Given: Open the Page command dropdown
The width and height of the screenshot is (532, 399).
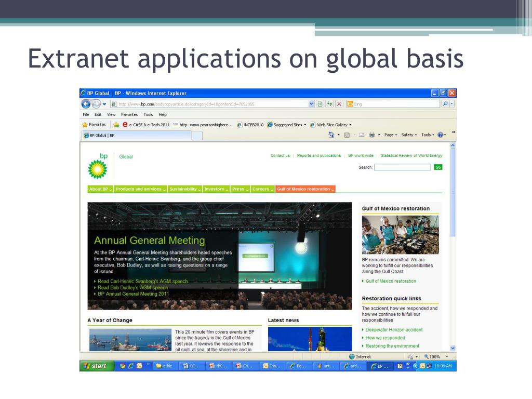Looking at the screenshot, I should 391,135.
